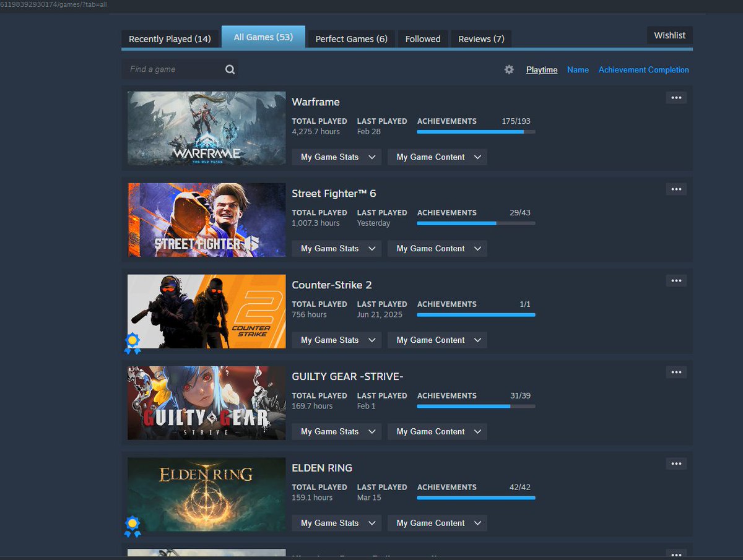
Task: Expand My Game Content for ELDEN RING
Action: click(438, 523)
